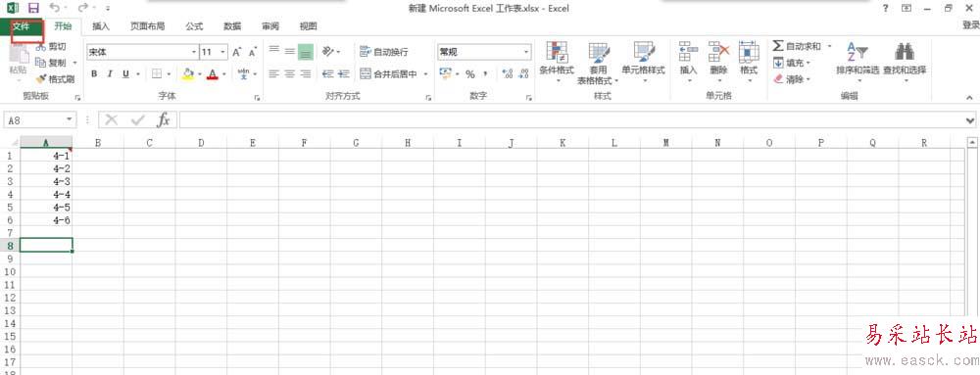The image size is (980, 375).
Task: Click the decrease decimal icon
Action: point(523,74)
